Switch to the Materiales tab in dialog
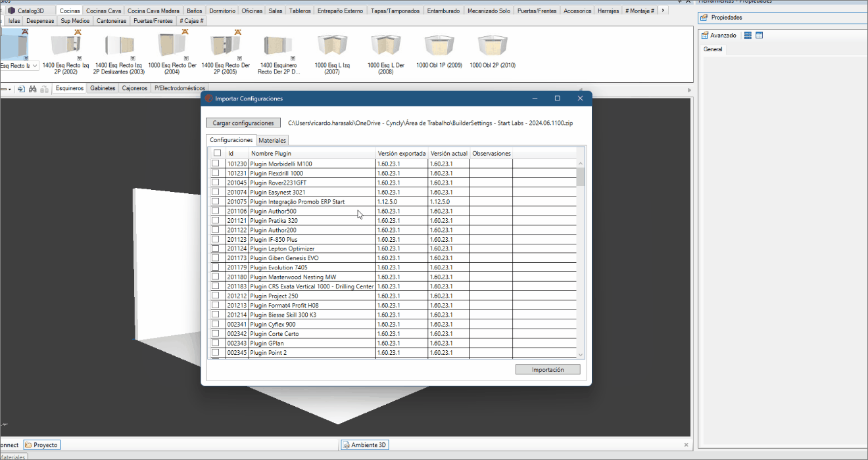 pos(272,141)
